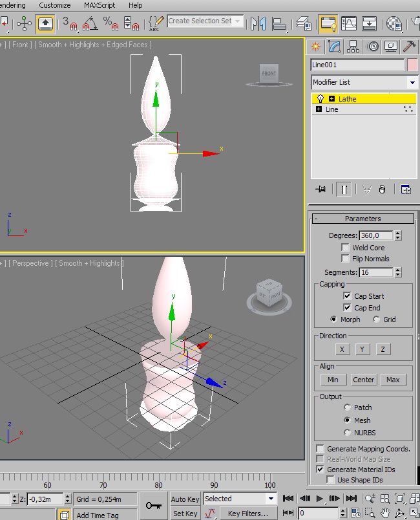
Task: Uncheck the Cap End checkbox
Action: (x=347, y=308)
